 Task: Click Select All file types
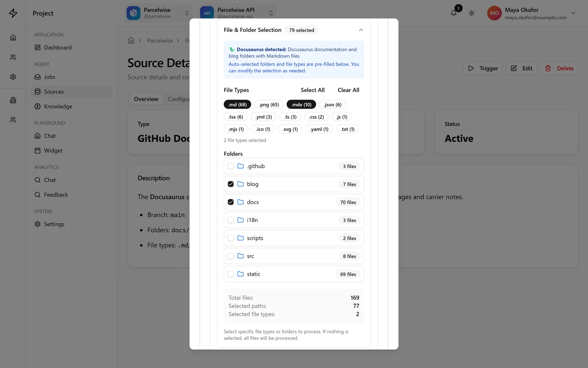click(312, 90)
